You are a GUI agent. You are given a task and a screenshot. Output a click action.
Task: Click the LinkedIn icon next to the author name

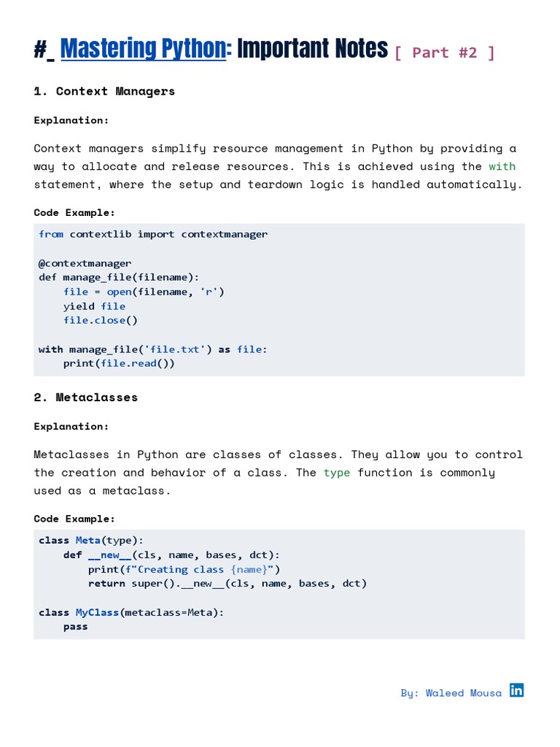(x=516, y=690)
